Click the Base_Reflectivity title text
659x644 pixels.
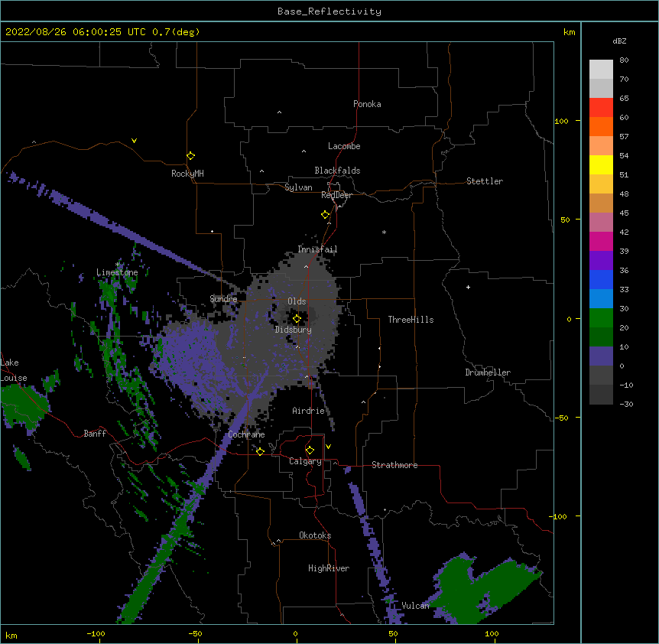click(x=329, y=11)
